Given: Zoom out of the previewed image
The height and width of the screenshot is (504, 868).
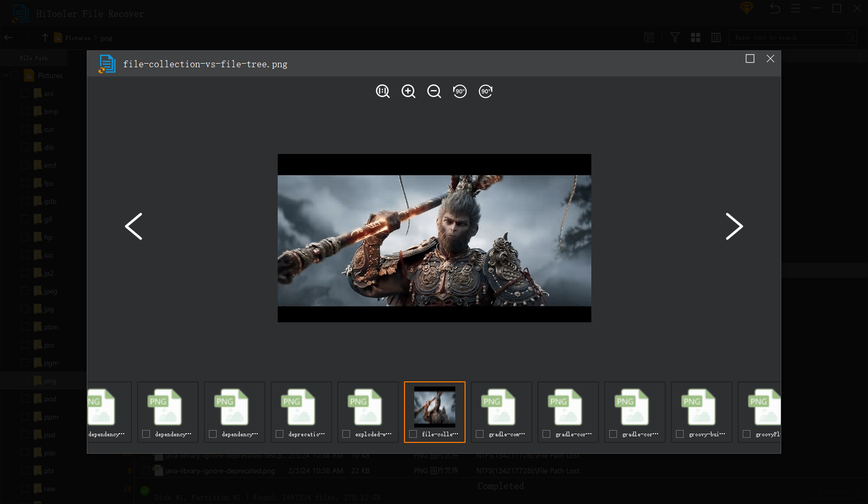Looking at the screenshot, I should (x=434, y=91).
